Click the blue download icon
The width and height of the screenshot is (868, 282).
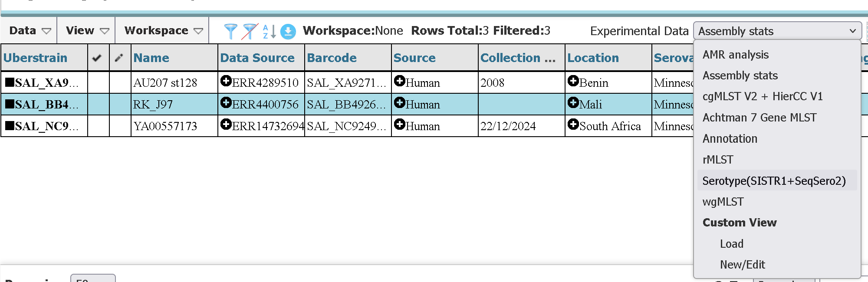(x=288, y=31)
